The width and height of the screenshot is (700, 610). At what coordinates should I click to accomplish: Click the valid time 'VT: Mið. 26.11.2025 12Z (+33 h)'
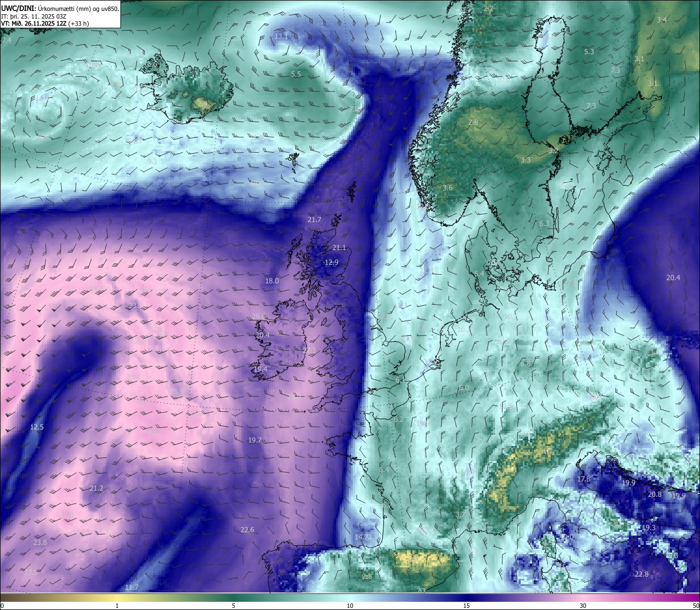45,24
